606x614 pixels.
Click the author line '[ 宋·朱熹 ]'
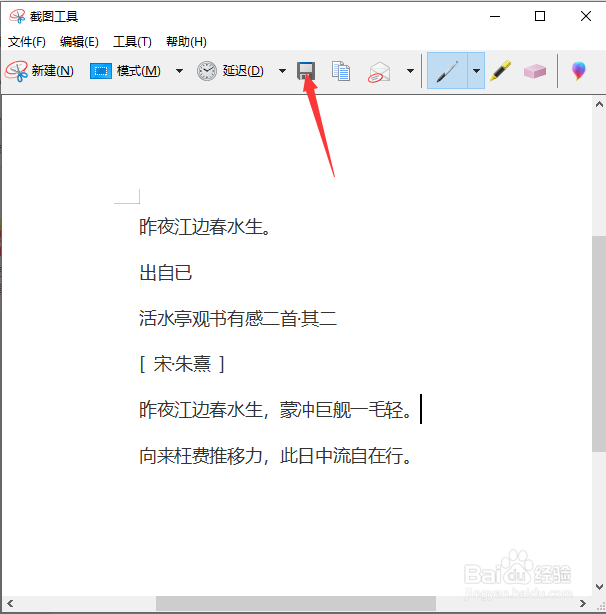click(182, 364)
